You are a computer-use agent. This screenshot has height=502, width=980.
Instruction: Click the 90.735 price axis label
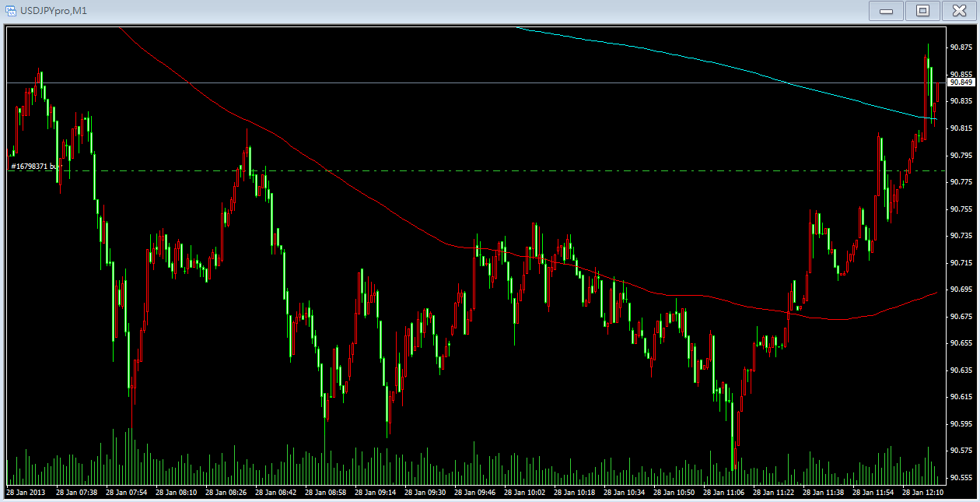961,236
